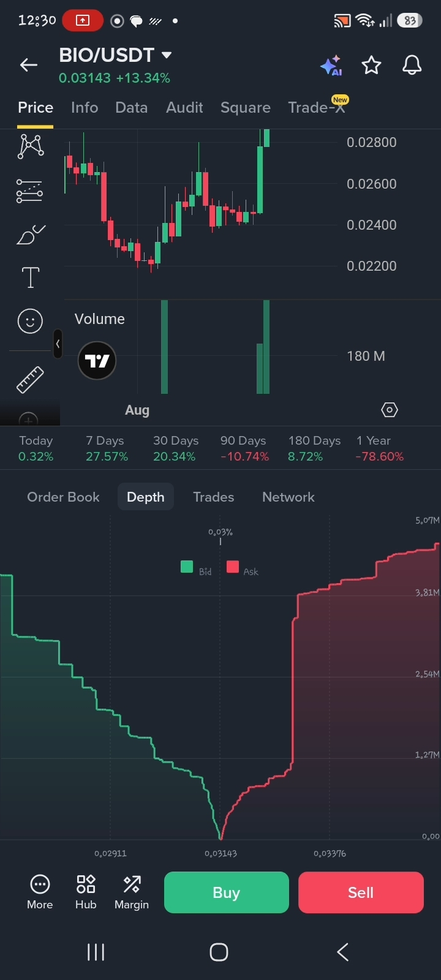Open the Square tab

click(x=246, y=108)
